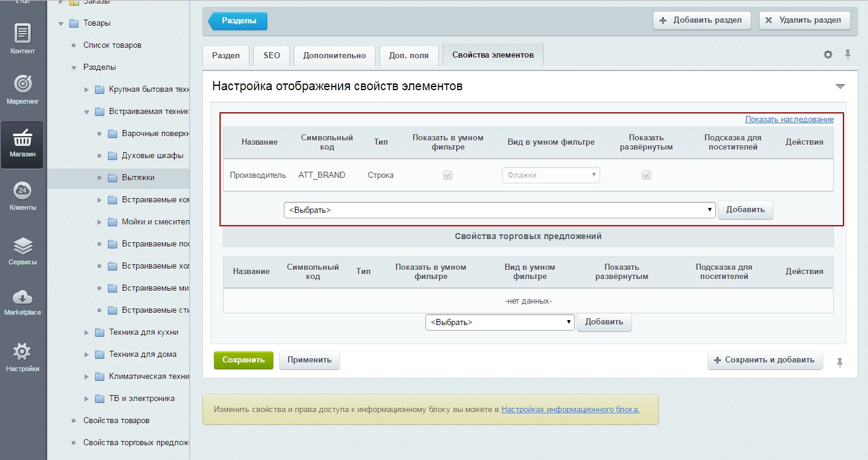This screenshot has height=460, width=868.
Task: Click the pin icon beside tab gear
Action: pyautogui.click(x=848, y=55)
